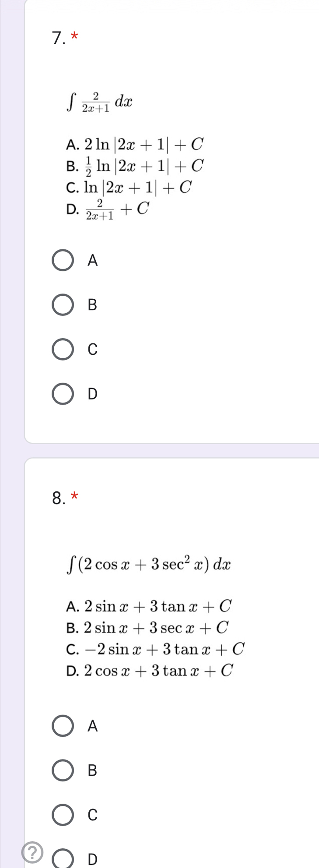Pick radio option C for question 8

(63, 815)
